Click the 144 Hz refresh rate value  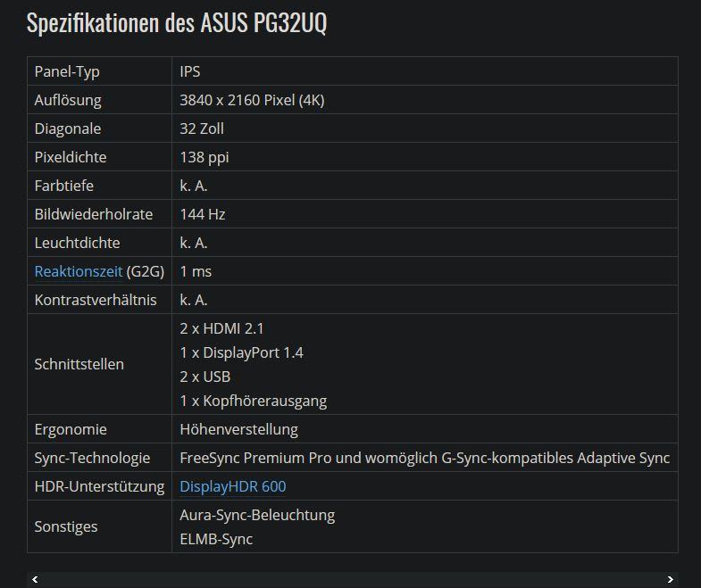pos(203,214)
